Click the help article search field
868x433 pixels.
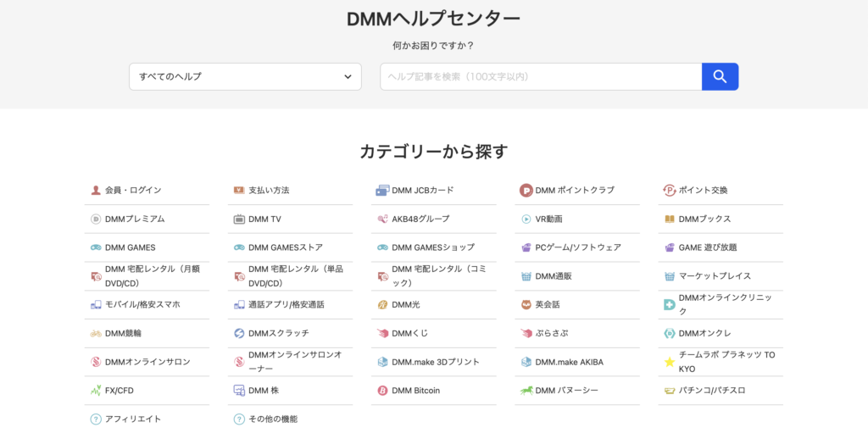(540, 76)
